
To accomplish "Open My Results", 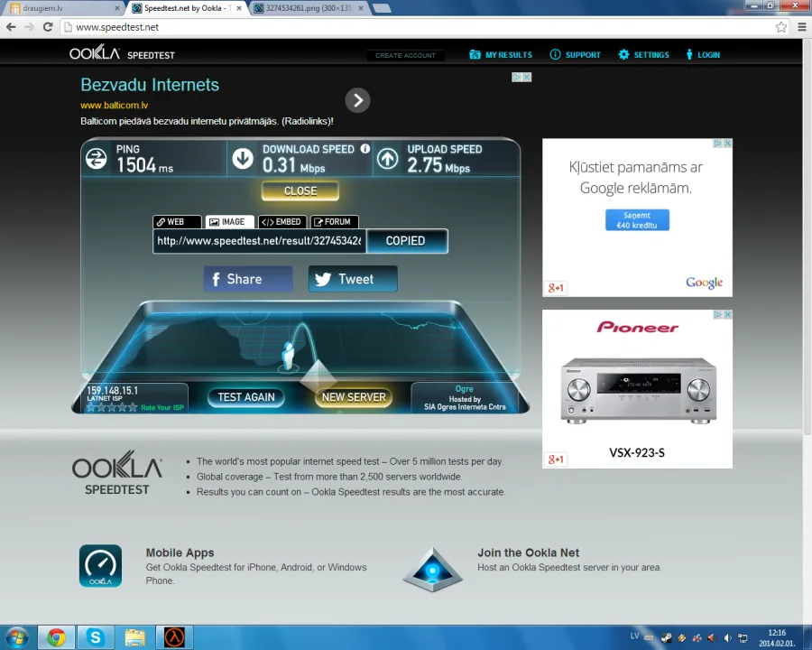I will coord(501,55).
